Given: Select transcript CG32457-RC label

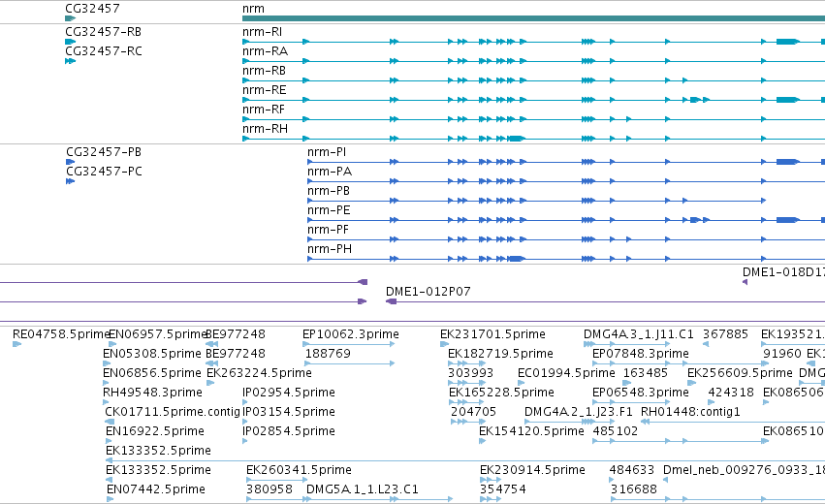Looking at the screenshot, I should 103,51.
